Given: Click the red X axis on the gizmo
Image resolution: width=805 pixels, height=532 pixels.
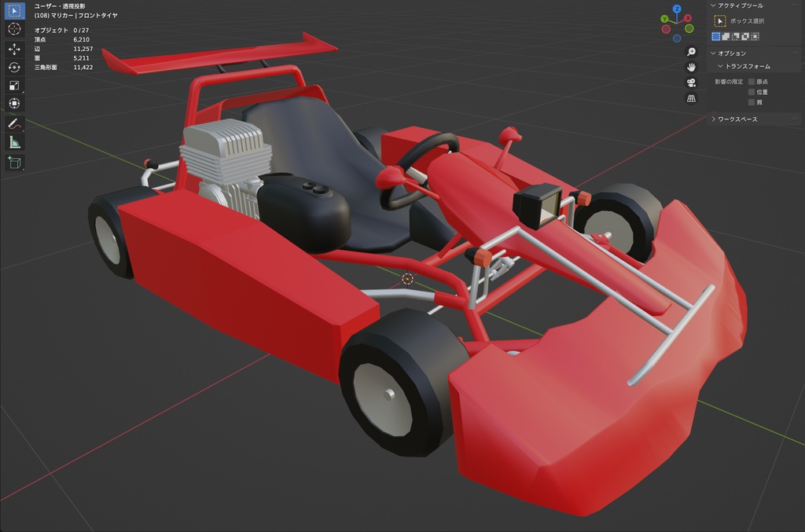Looking at the screenshot, I should pyautogui.click(x=688, y=18).
